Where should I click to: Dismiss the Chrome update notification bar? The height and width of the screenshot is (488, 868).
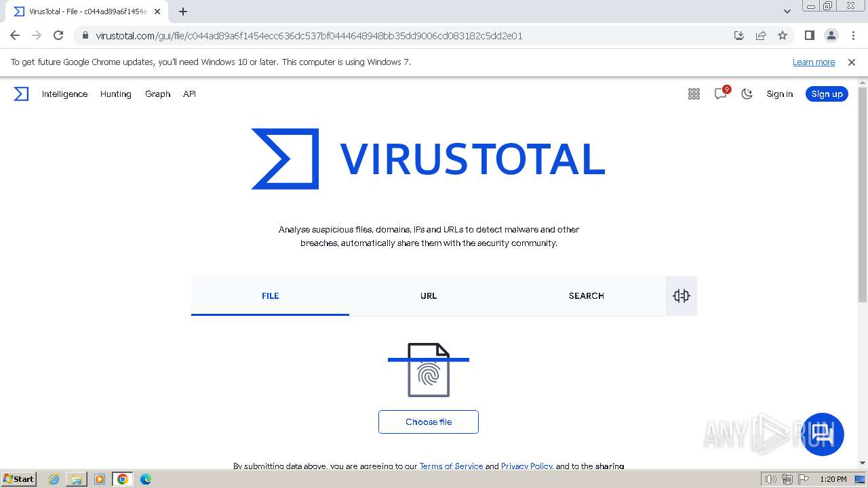[x=852, y=62]
